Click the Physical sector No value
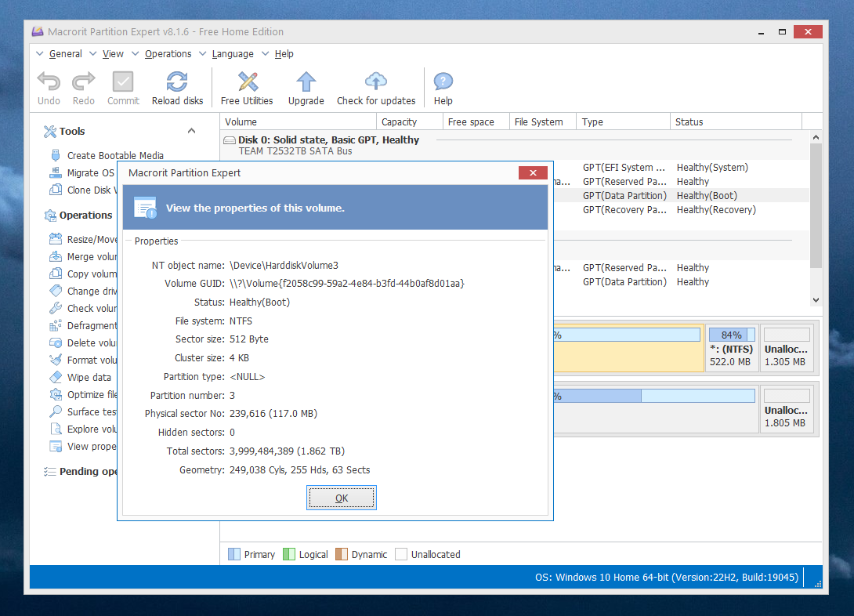The height and width of the screenshot is (616, 854). 273,413
